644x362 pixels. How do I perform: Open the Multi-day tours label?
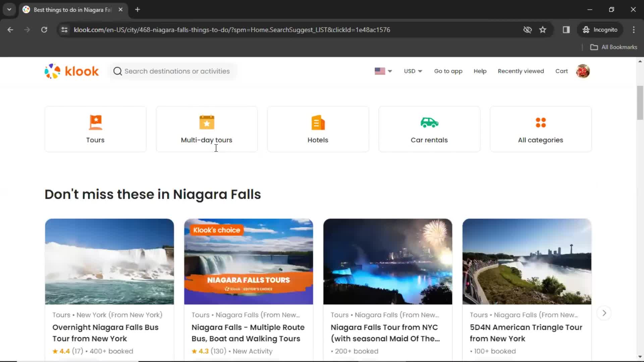tap(206, 140)
